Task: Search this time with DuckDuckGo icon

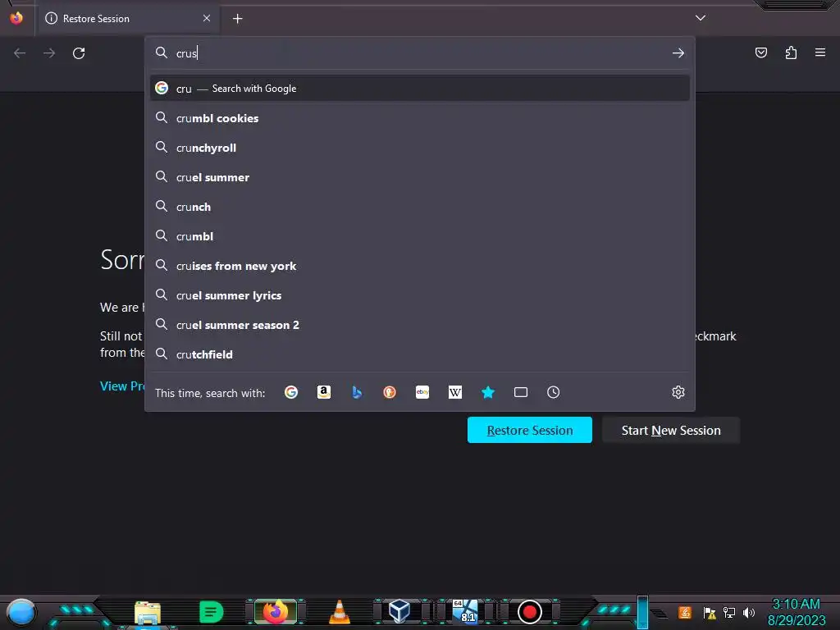Action: [x=390, y=392]
